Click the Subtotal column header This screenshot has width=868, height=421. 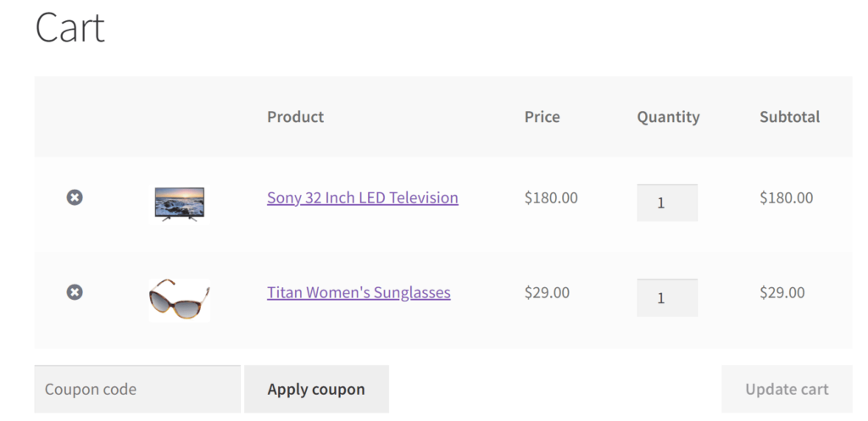tap(789, 117)
